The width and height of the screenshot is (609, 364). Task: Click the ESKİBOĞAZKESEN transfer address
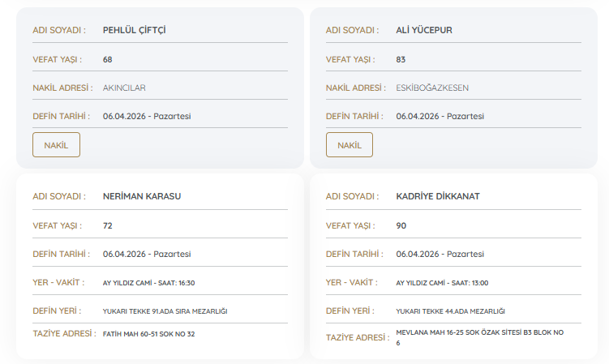pyautogui.click(x=432, y=88)
